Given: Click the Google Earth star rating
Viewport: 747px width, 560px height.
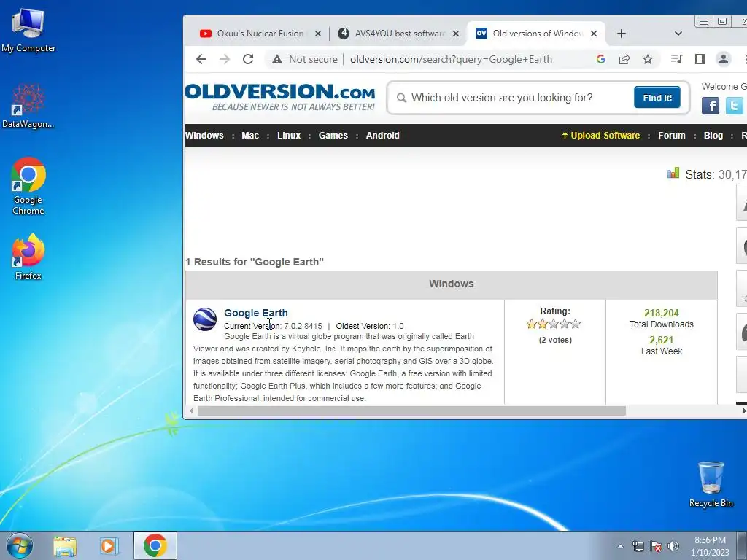Looking at the screenshot, I should click(x=554, y=324).
